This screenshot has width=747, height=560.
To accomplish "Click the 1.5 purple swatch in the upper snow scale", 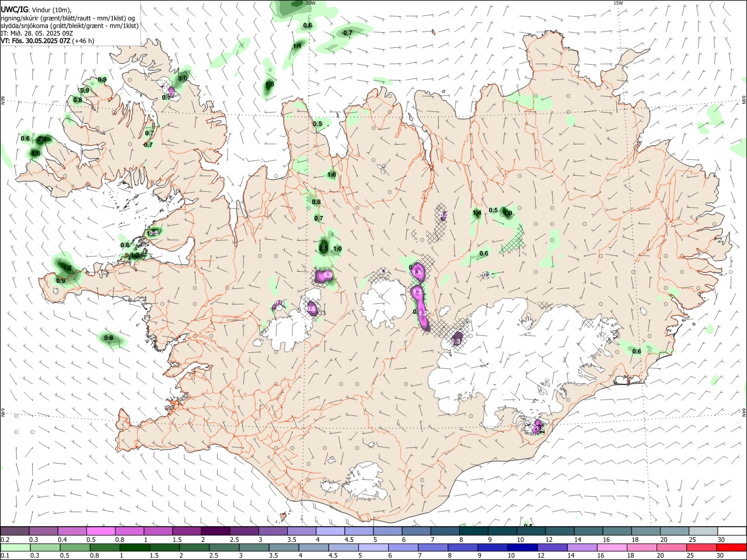I will [187, 531].
